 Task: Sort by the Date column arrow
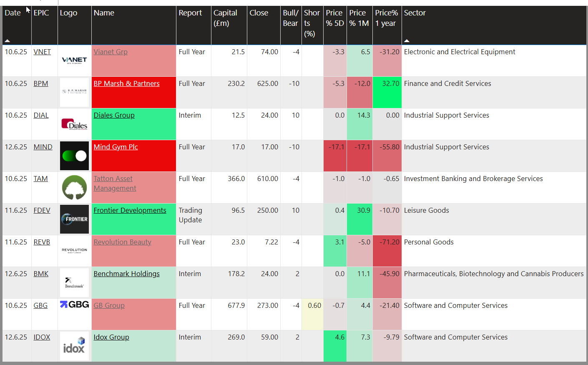(8, 41)
